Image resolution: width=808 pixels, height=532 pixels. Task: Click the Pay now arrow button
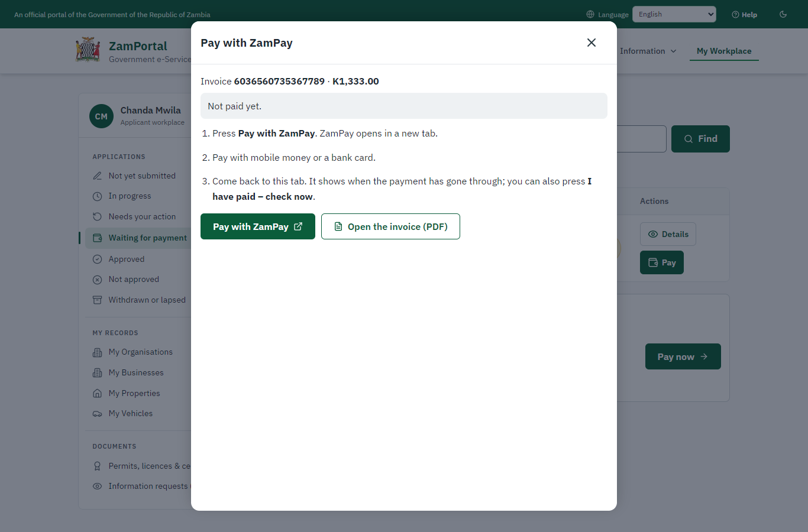(683, 356)
